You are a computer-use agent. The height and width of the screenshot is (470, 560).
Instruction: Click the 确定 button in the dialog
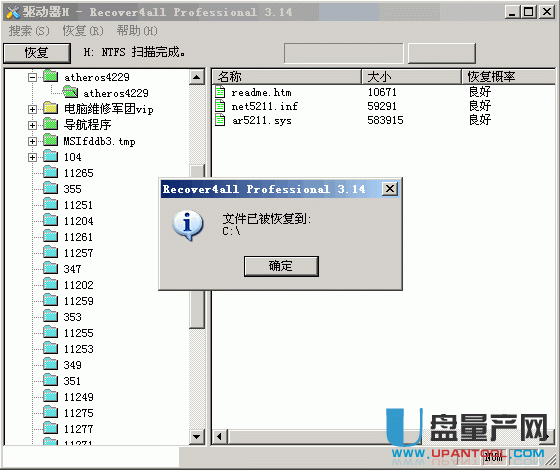click(x=281, y=266)
